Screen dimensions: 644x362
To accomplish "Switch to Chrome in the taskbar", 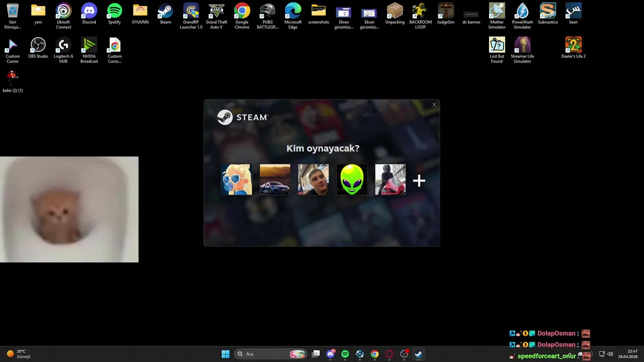I will [x=374, y=354].
